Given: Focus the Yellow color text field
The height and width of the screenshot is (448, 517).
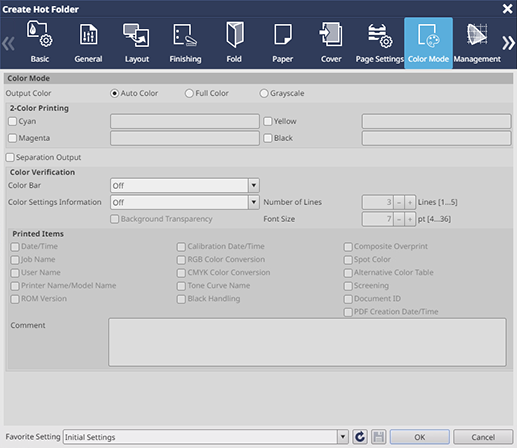Looking at the screenshot, I should 436,121.
